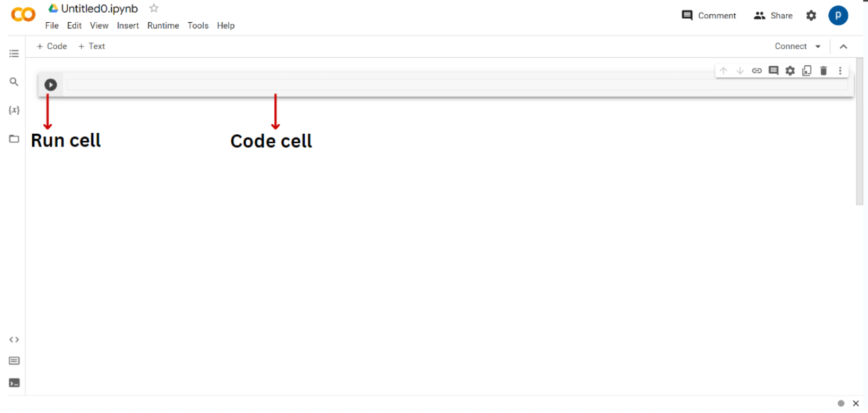Open the Code snippets panel

pyautogui.click(x=14, y=339)
